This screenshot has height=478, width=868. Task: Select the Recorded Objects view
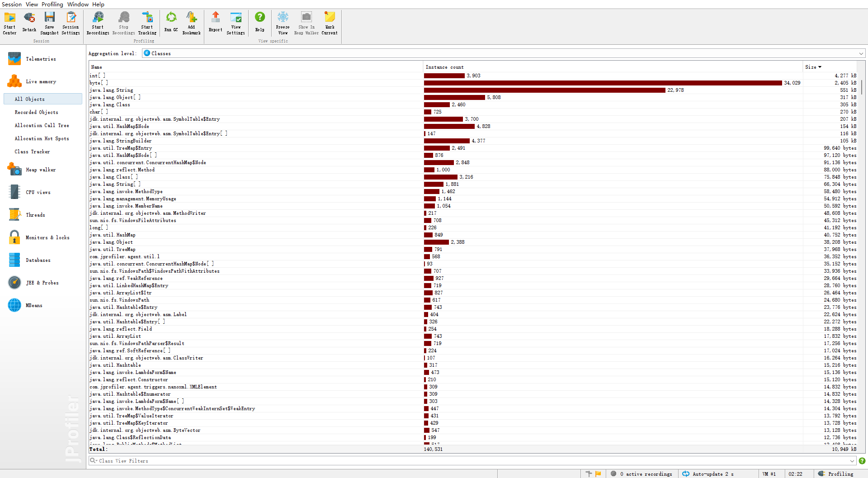point(43,112)
